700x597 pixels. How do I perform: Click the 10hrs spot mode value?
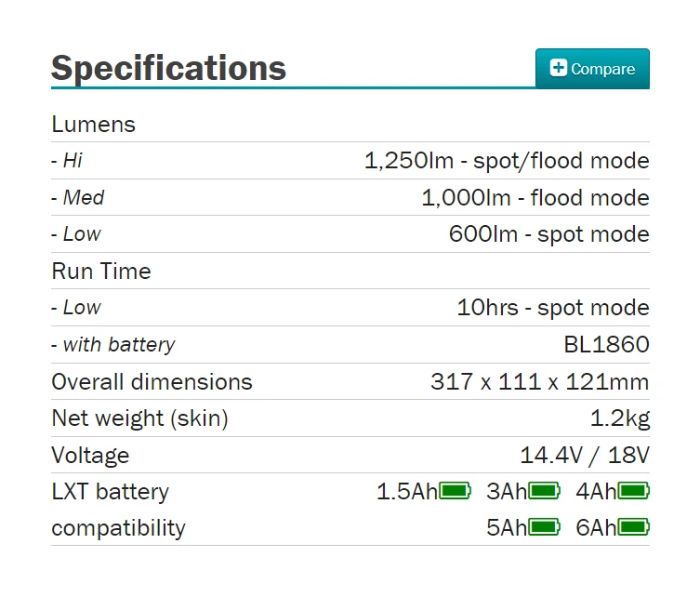[552, 308]
